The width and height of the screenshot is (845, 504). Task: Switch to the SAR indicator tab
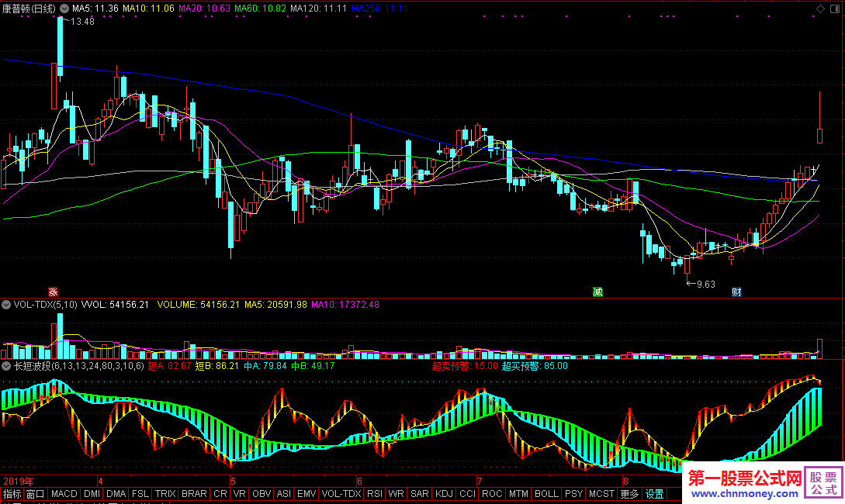pos(419,494)
